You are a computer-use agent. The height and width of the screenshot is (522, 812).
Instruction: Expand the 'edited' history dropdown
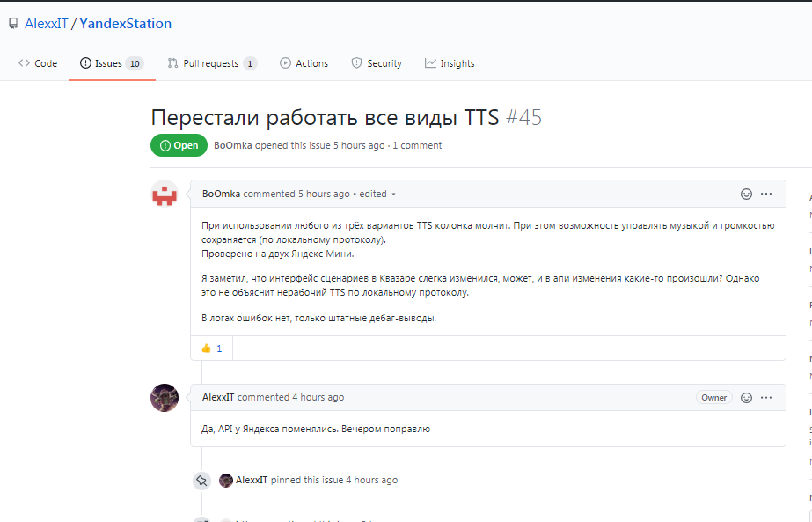377,194
